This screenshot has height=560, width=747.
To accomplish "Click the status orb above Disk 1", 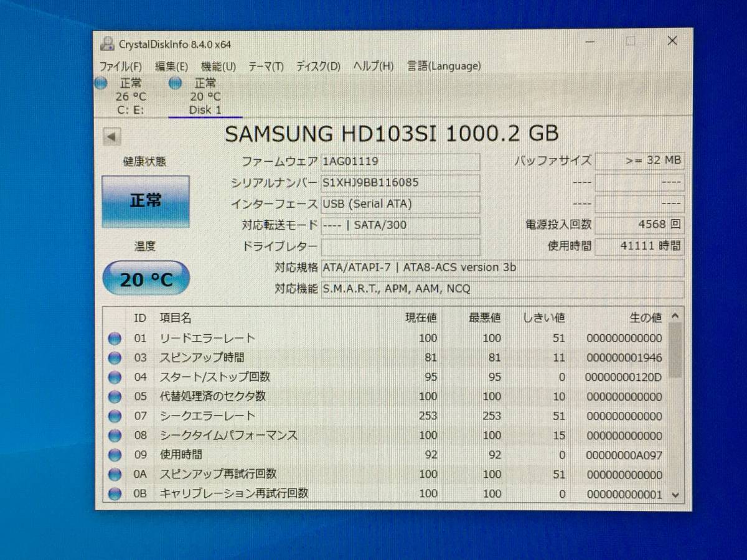I will pos(176,83).
